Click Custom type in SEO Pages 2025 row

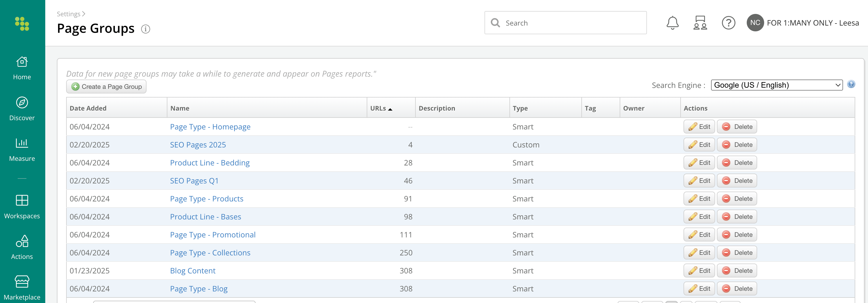tap(526, 145)
